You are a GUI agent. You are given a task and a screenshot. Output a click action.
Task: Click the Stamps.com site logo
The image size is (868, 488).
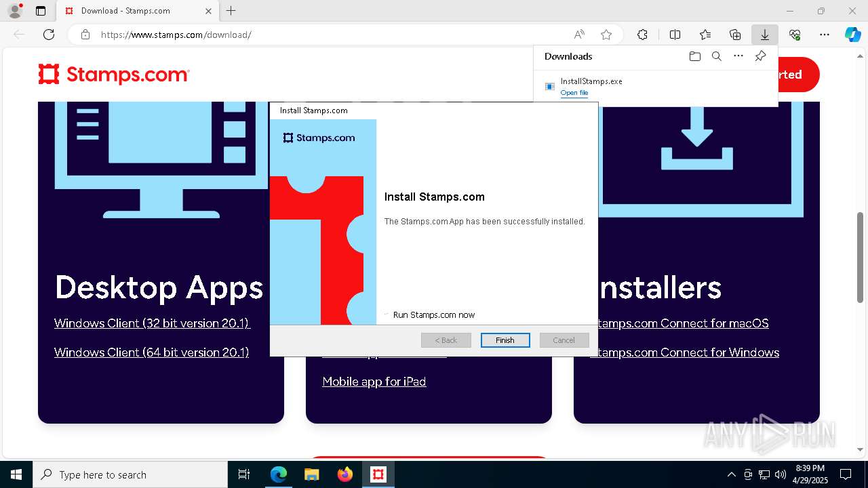[x=114, y=75]
